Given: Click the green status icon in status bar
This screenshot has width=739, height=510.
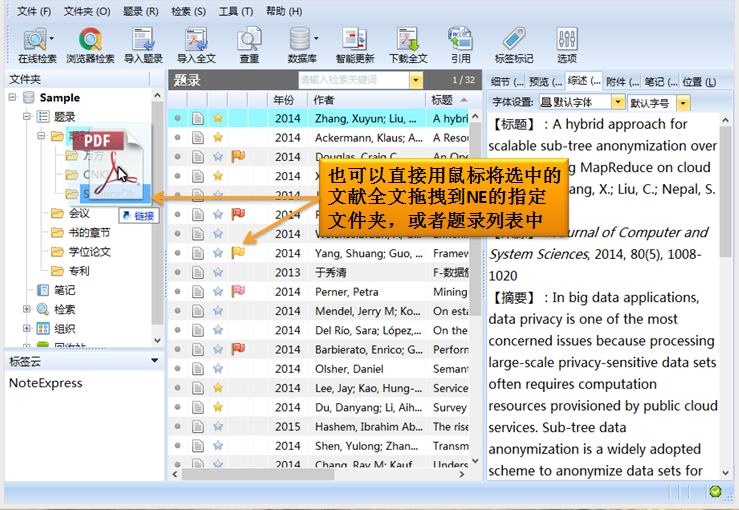Looking at the screenshot, I should tap(715, 492).
